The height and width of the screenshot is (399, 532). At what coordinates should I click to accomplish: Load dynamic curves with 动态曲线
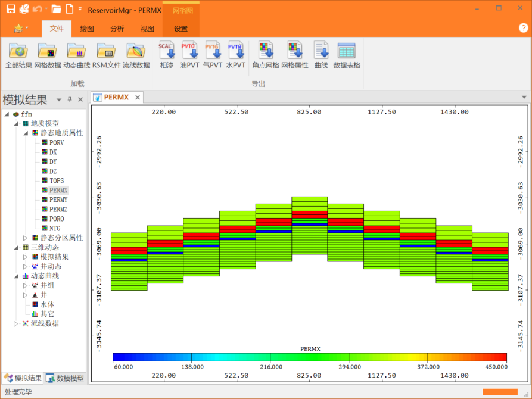tap(77, 55)
